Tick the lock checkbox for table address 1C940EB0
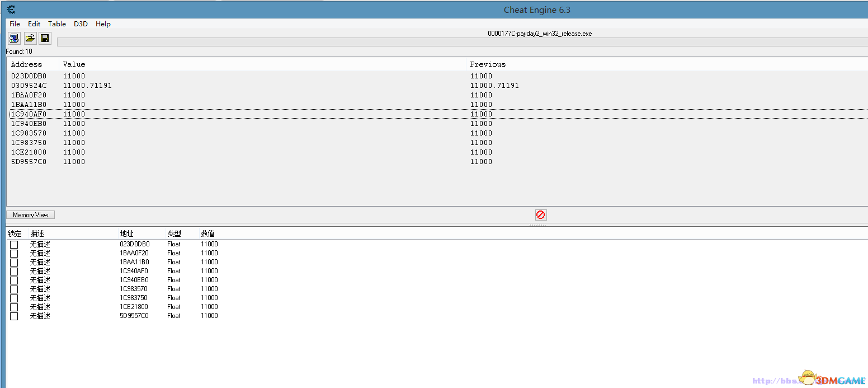The image size is (868, 388). click(14, 281)
